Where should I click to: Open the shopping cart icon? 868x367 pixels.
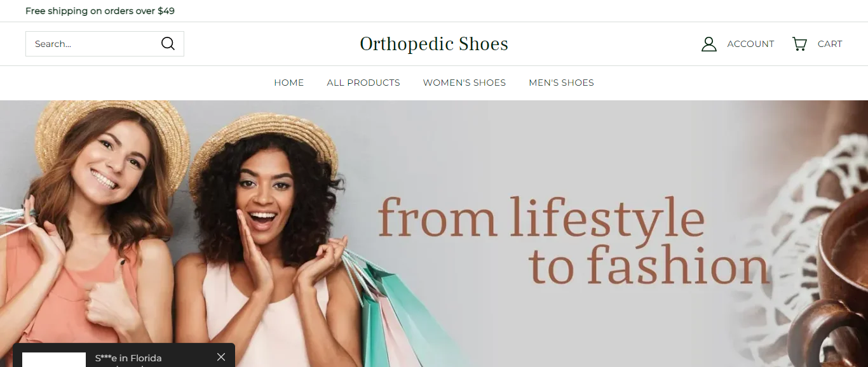799,44
